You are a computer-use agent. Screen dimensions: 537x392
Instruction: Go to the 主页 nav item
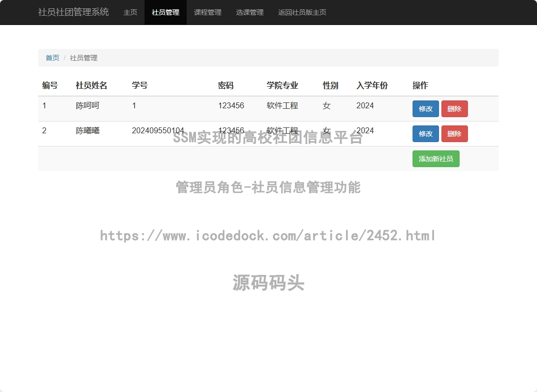pos(130,12)
